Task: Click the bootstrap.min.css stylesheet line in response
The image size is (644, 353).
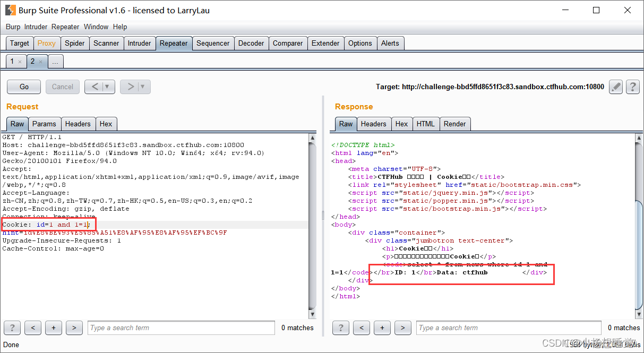Action: [465, 185]
